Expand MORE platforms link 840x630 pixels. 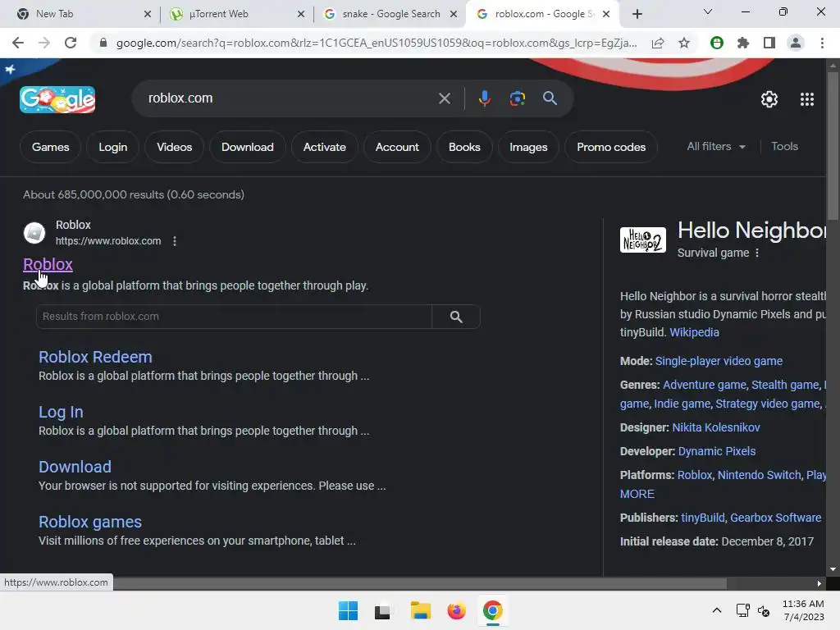[x=637, y=495]
